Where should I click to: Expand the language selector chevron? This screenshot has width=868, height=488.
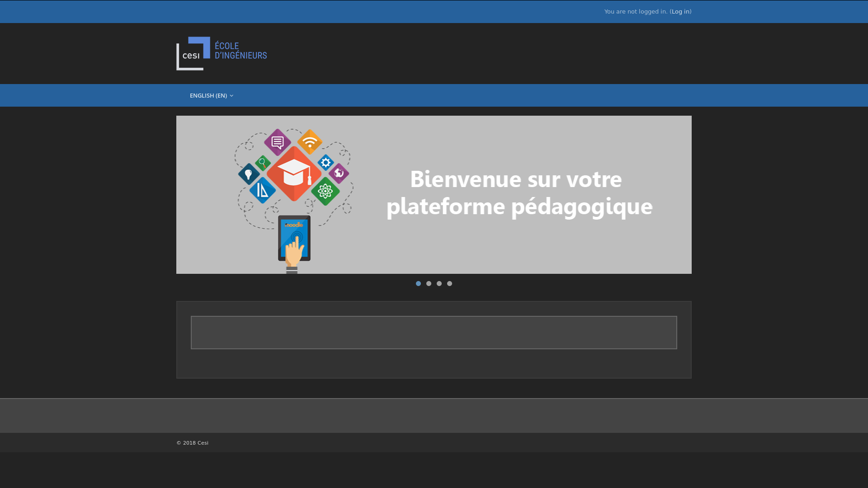tap(231, 95)
